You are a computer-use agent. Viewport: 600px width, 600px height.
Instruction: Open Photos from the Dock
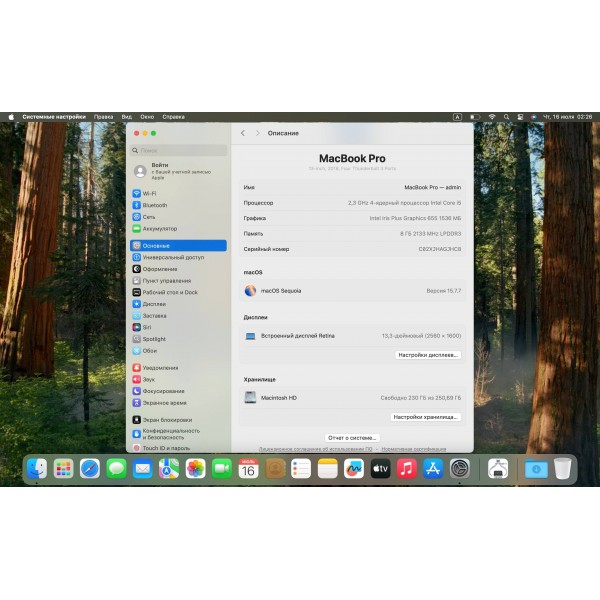click(x=196, y=468)
